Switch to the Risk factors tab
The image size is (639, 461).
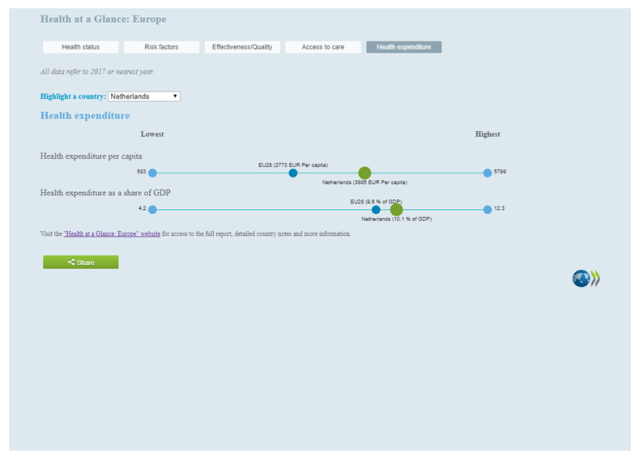click(161, 47)
